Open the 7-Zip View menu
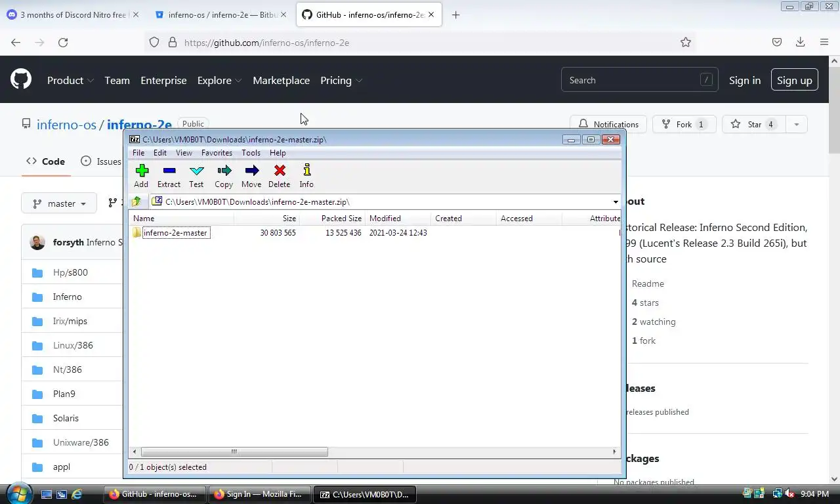Screen dimensions: 840x504 coord(184,152)
